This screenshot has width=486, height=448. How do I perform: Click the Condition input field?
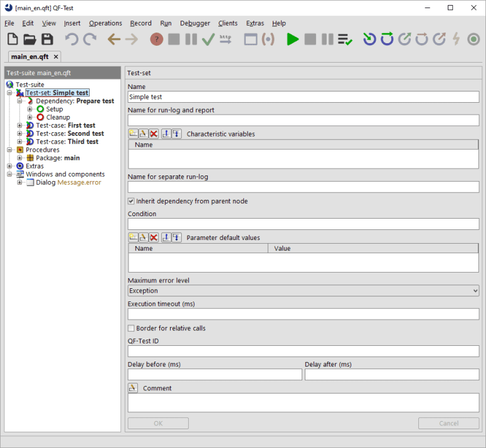click(x=304, y=224)
